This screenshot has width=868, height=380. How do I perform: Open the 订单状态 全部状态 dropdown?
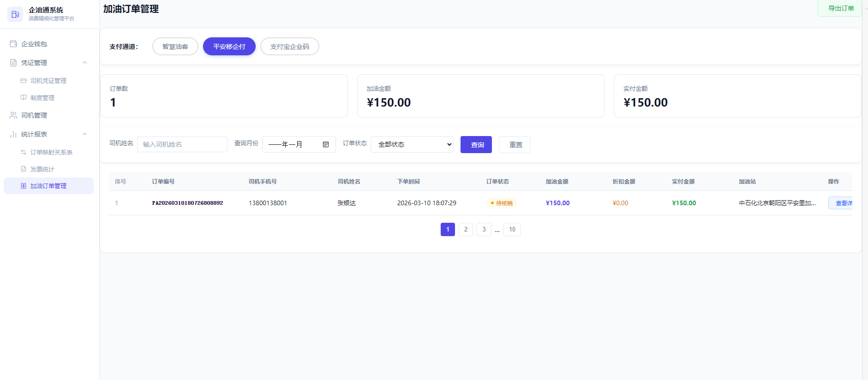pos(412,144)
